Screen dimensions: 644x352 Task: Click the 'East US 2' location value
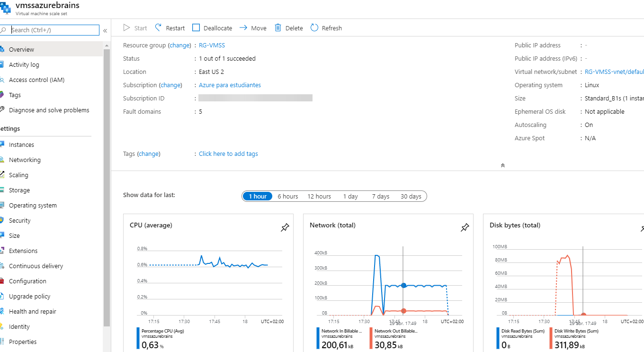211,72
